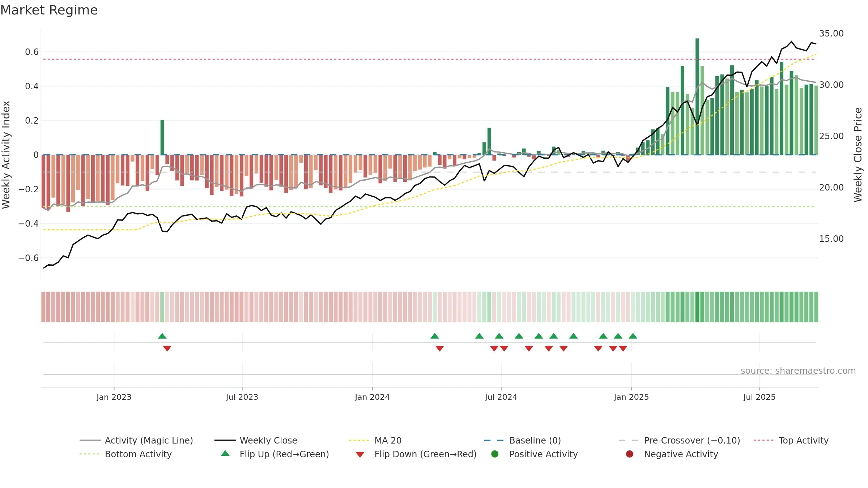868x488 pixels.
Task: Toggle the Activity (Magic Line) legend entry
Action: click(x=136, y=440)
